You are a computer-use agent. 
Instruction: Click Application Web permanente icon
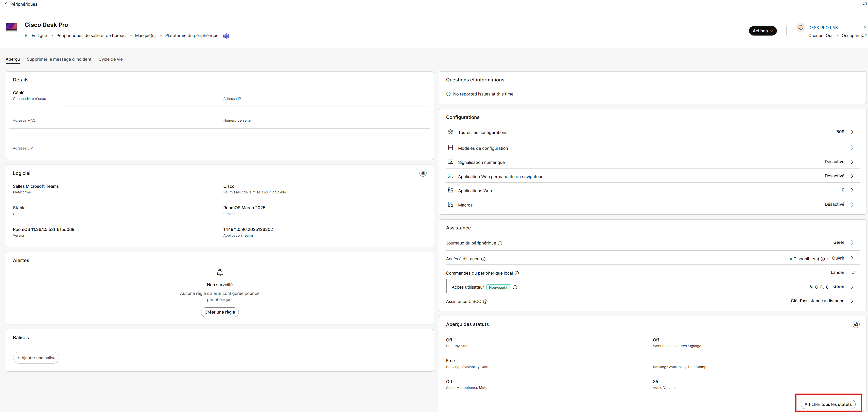pos(451,176)
